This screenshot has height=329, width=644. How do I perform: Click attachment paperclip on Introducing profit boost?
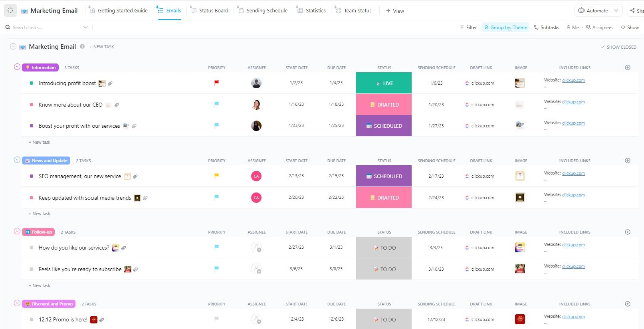(x=110, y=83)
